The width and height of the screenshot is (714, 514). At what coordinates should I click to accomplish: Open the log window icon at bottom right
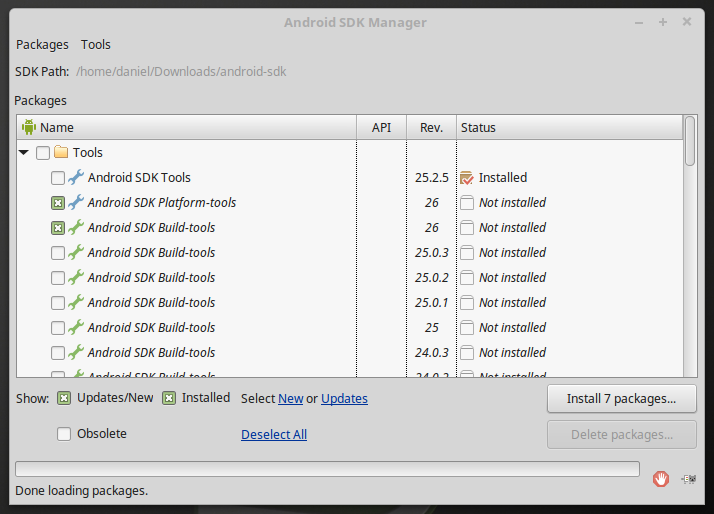689,478
